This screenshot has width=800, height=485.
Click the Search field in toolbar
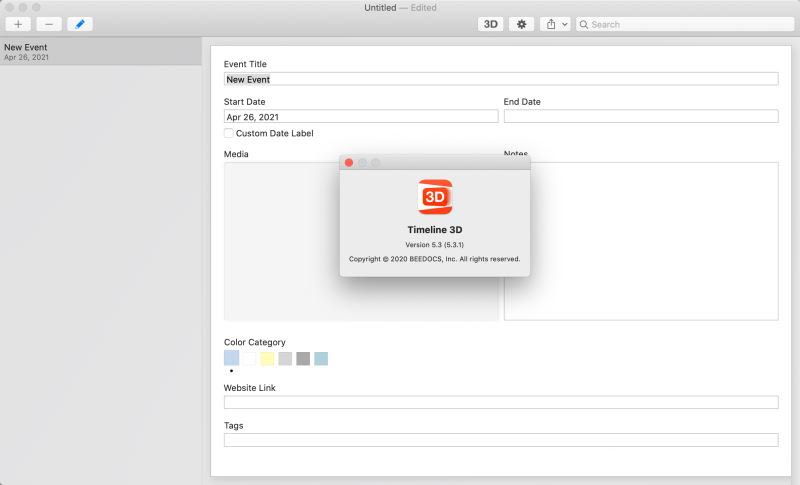pos(685,24)
